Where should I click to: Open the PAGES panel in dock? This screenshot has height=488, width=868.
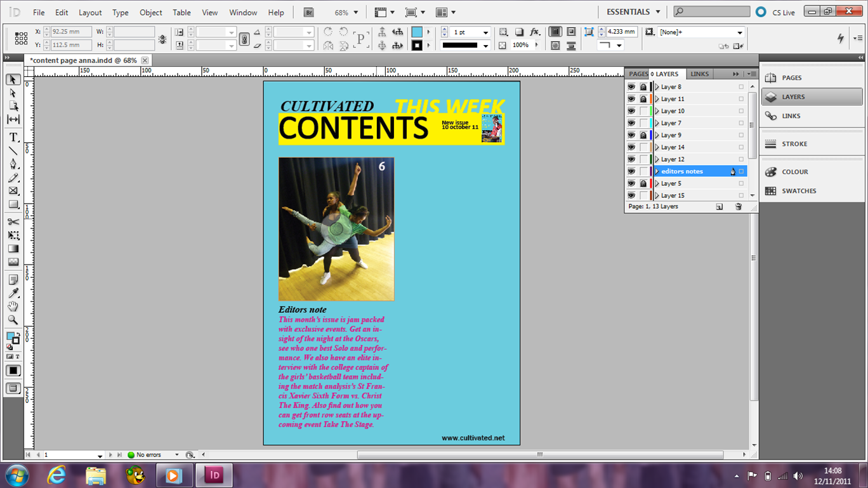click(812, 78)
